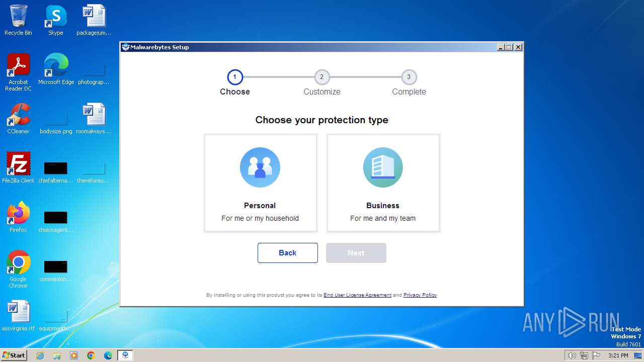The image size is (644, 362).
Task: Select photograp desktop file
Action: point(94,73)
